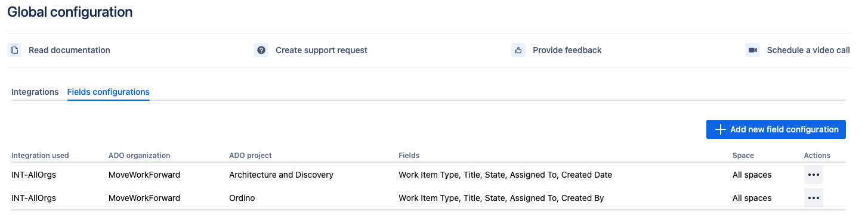Viewport: 868px width, 220px height.
Task: Click the Space column header
Action: coord(743,156)
